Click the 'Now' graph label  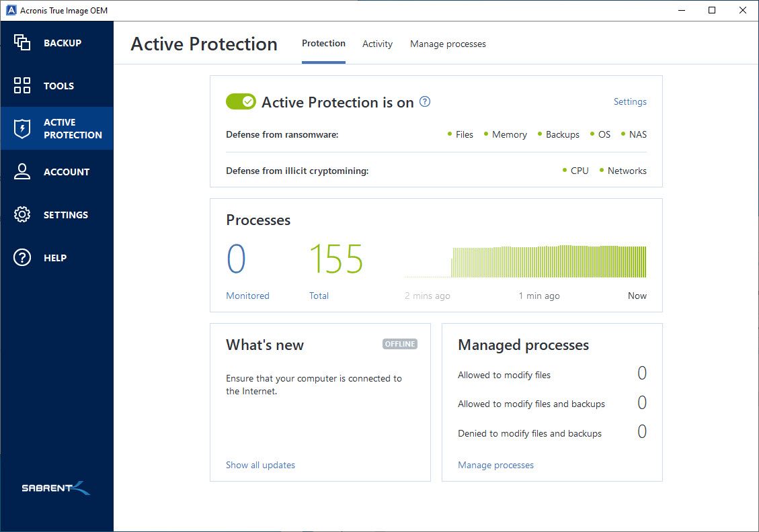coord(637,296)
